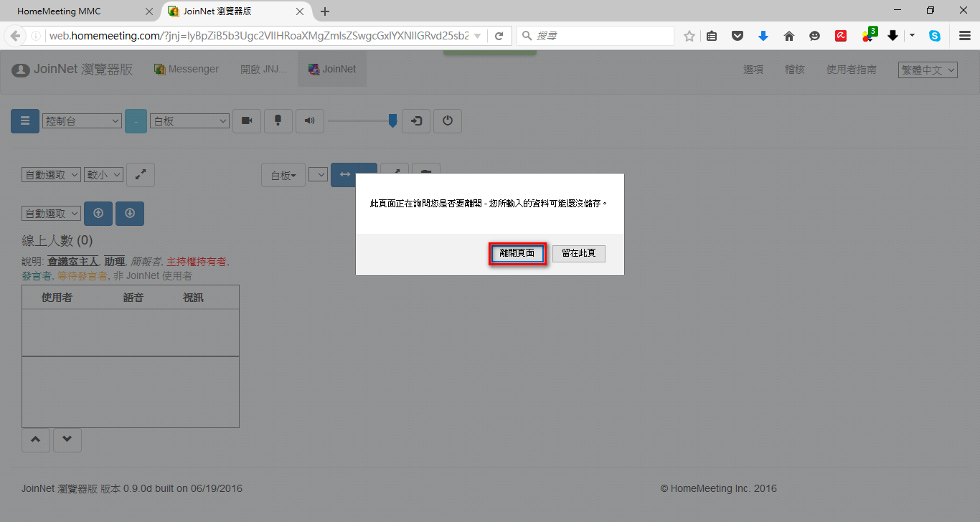This screenshot has height=522, width=980.
Task: Click the JoinNet 瀏覽器版 brand link
Action: pos(72,70)
